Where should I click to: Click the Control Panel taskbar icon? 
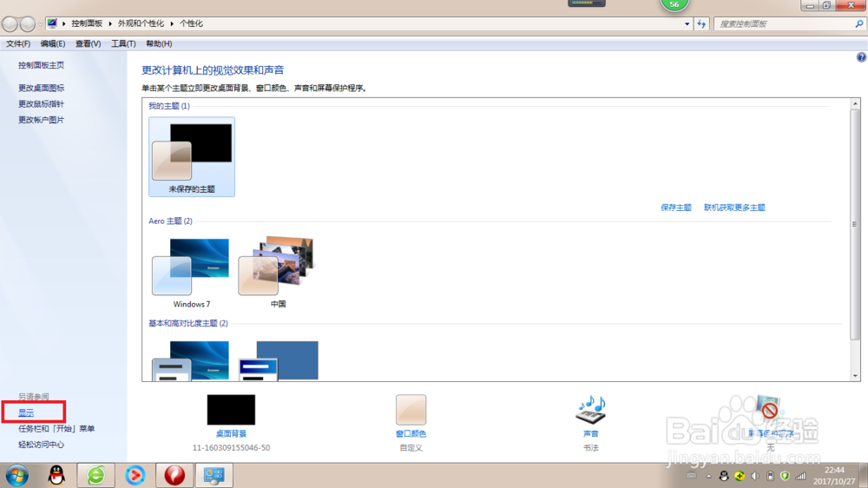click(x=214, y=475)
